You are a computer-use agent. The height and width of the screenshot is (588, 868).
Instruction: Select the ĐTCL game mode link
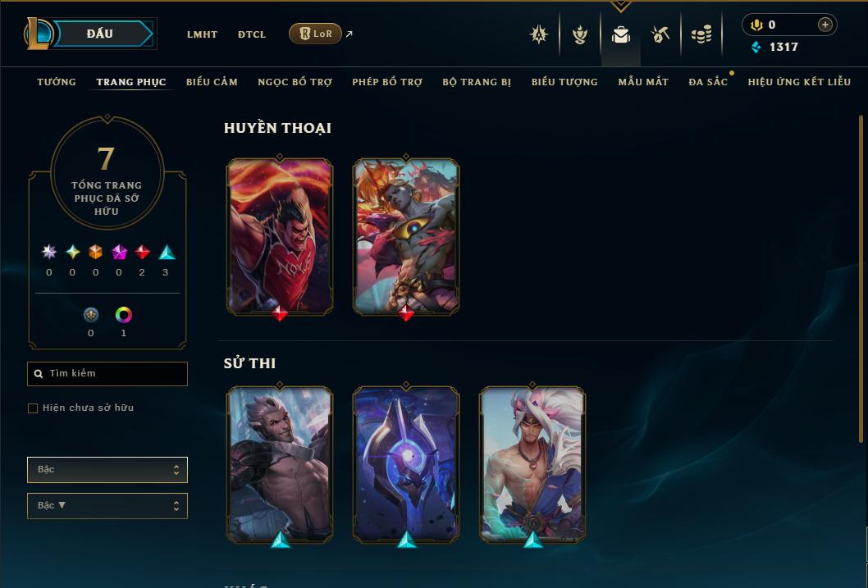252,34
